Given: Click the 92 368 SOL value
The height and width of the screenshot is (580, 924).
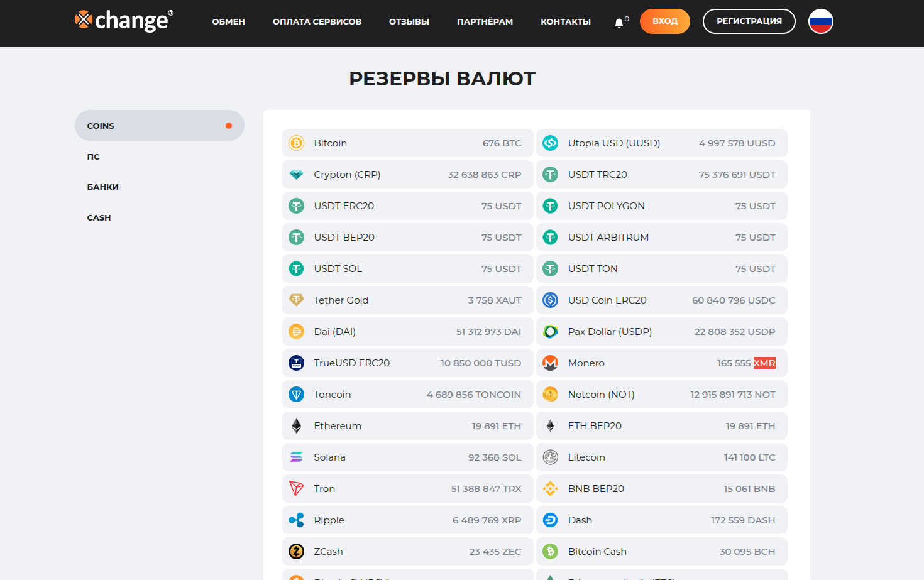Looking at the screenshot, I should click(495, 457).
